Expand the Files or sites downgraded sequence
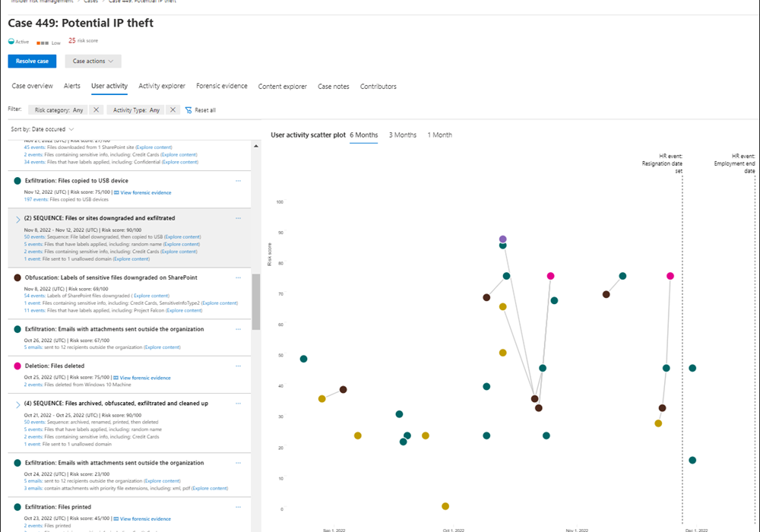This screenshot has height=532, width=760. 17,219
